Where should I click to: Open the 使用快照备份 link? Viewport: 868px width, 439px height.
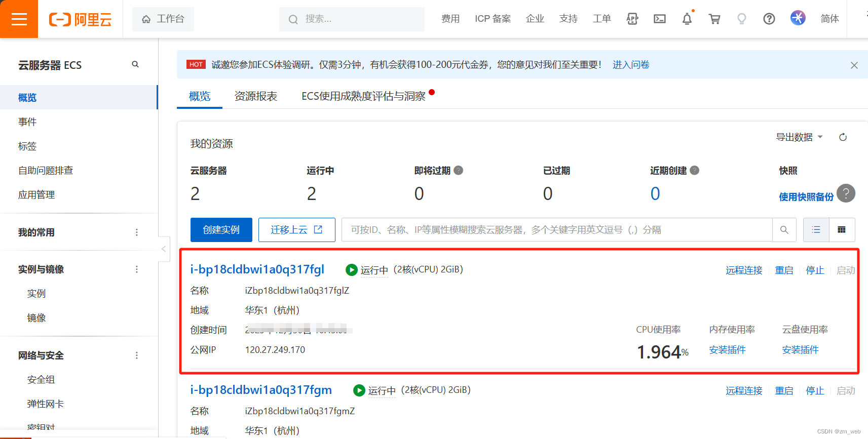(x=806, y=197)
